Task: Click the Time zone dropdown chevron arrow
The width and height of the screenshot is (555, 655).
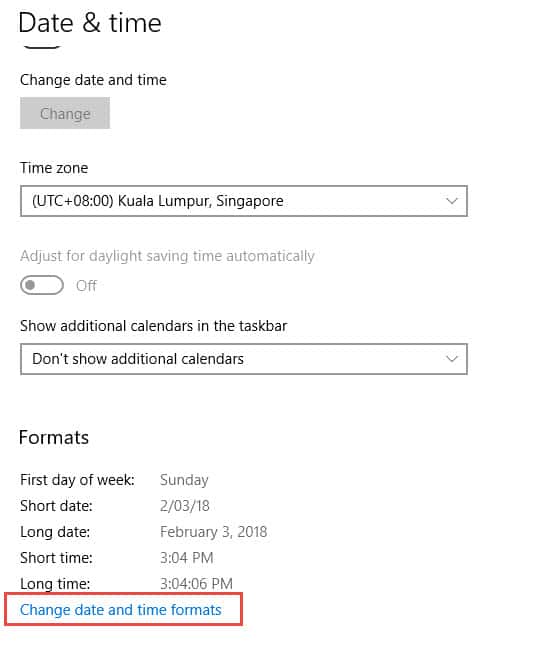Action: 451,201
